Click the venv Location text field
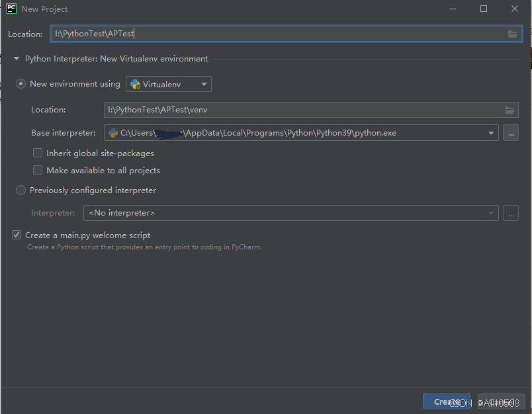The height and width of the screenshot is (414, 532). 265,110
